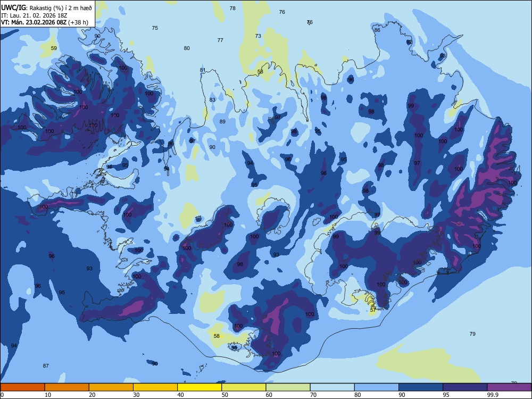Viewport: 532px width, 399px height.
Task: Click the map value '89'
Action: click(222, 121)
